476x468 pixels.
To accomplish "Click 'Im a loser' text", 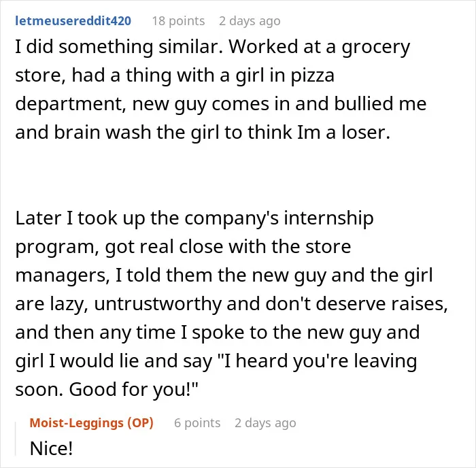I will tap(343, 133).
